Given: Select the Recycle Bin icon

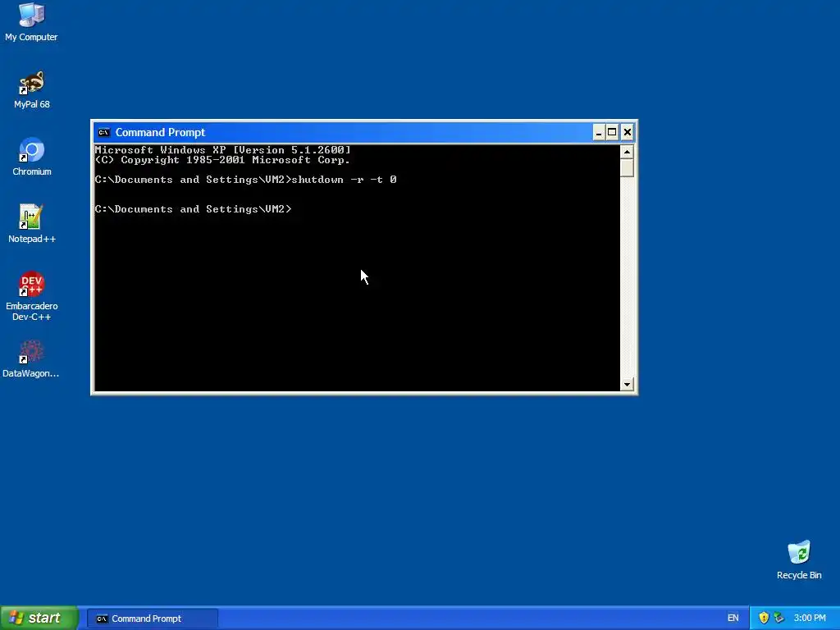Looking at the screenshot, I should coord(799,559).
